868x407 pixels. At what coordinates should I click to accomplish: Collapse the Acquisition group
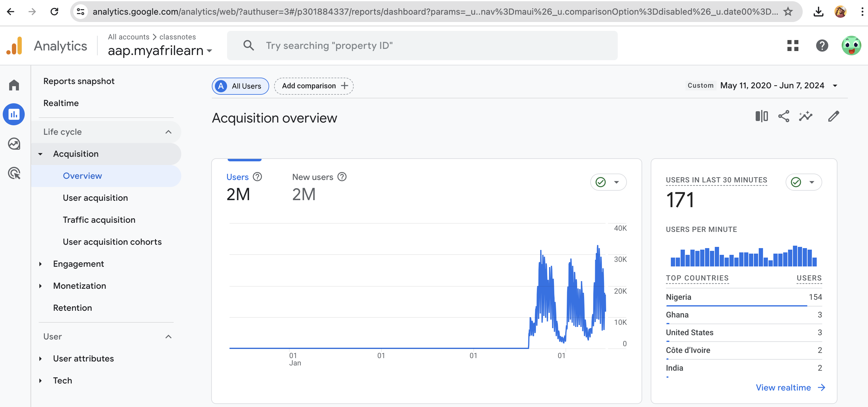pos(40,154)
